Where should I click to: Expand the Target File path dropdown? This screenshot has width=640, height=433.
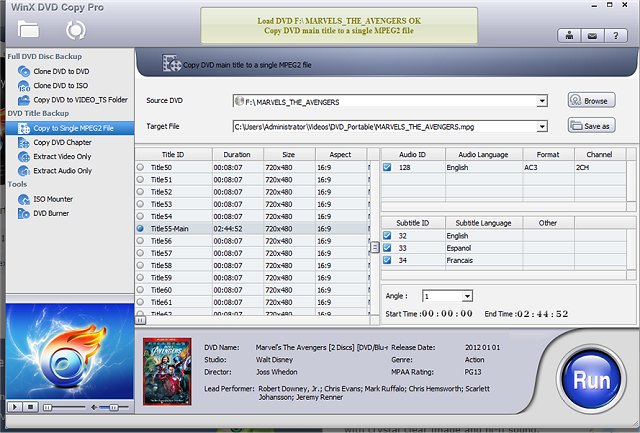pos(542,126)
